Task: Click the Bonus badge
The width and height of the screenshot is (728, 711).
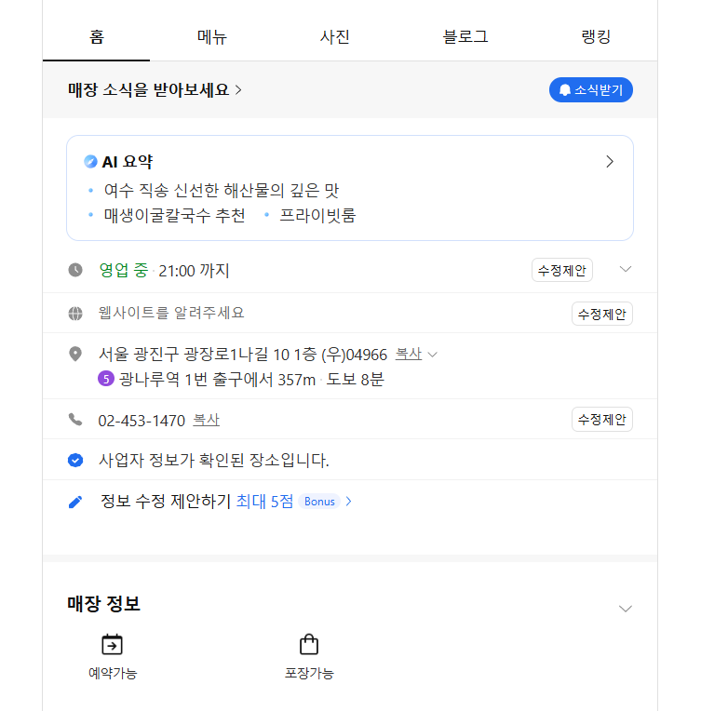Action: [319, 502]
